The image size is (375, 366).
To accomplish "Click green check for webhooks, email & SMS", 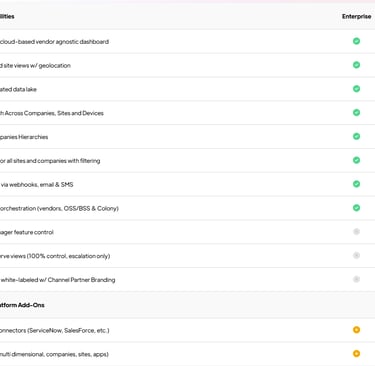I will click(356, 184).
